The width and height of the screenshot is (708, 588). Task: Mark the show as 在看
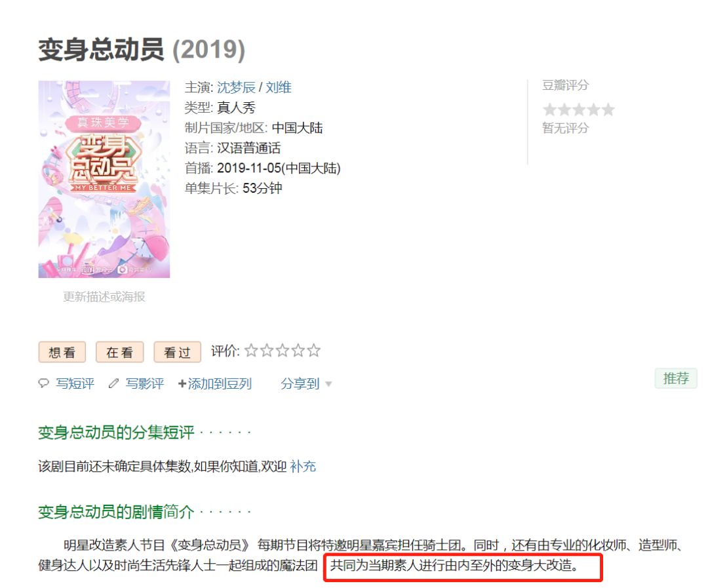click(x=120, y=352)
